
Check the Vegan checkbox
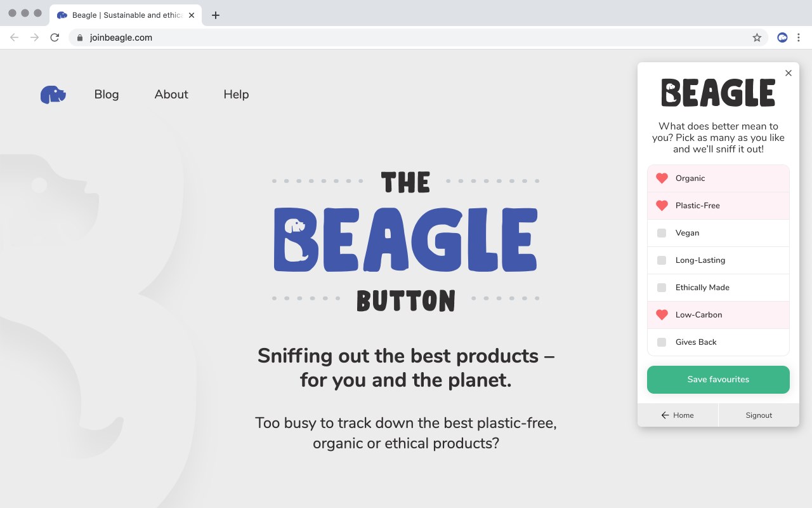(662, 233)
